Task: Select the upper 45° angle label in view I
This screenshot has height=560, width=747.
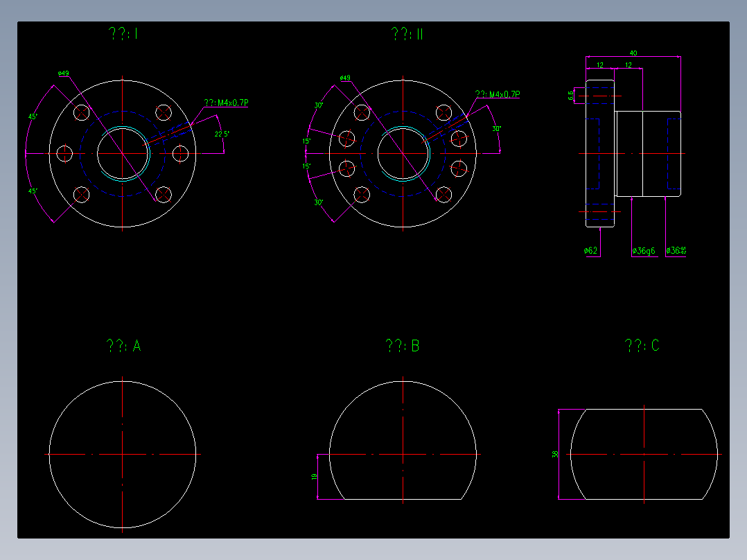Action: click(x=33, y=116)
